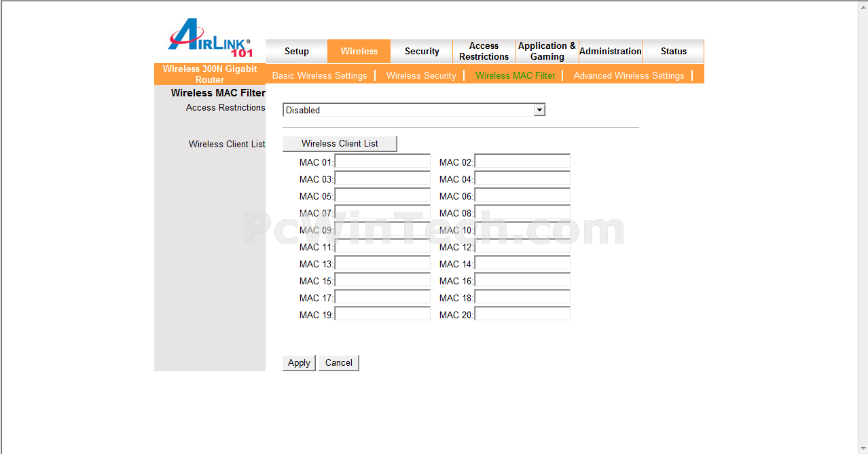Click the Access Restrictions sidebar label

pos(225,108)
